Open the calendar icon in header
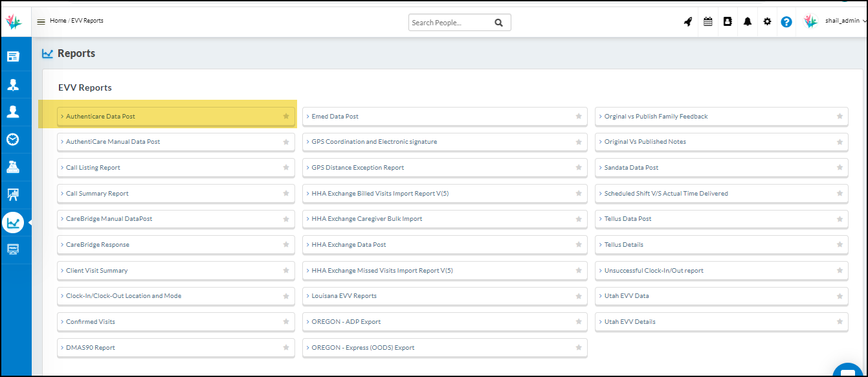 point(707,21)
